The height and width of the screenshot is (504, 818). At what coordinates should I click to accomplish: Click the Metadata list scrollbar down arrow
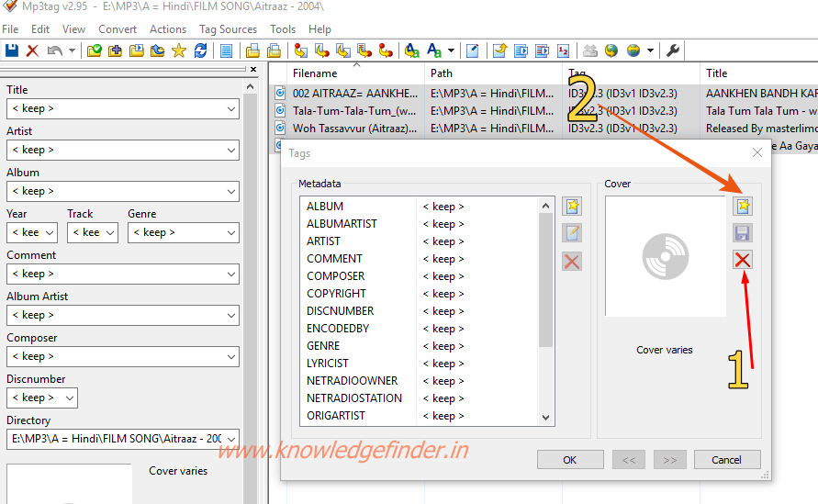pyautogui.click(x=545, y=418)
